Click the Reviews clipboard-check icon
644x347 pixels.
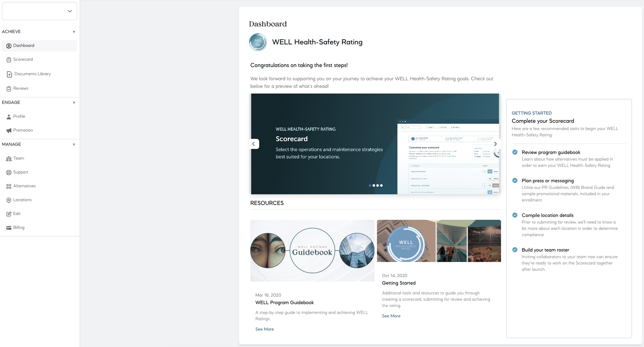click(x=9, y=89)
